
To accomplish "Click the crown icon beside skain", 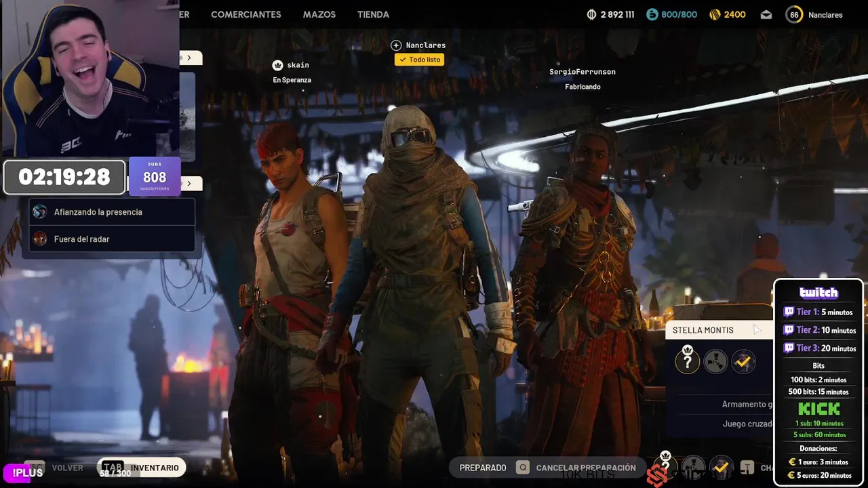I will [x=277, y=65].
